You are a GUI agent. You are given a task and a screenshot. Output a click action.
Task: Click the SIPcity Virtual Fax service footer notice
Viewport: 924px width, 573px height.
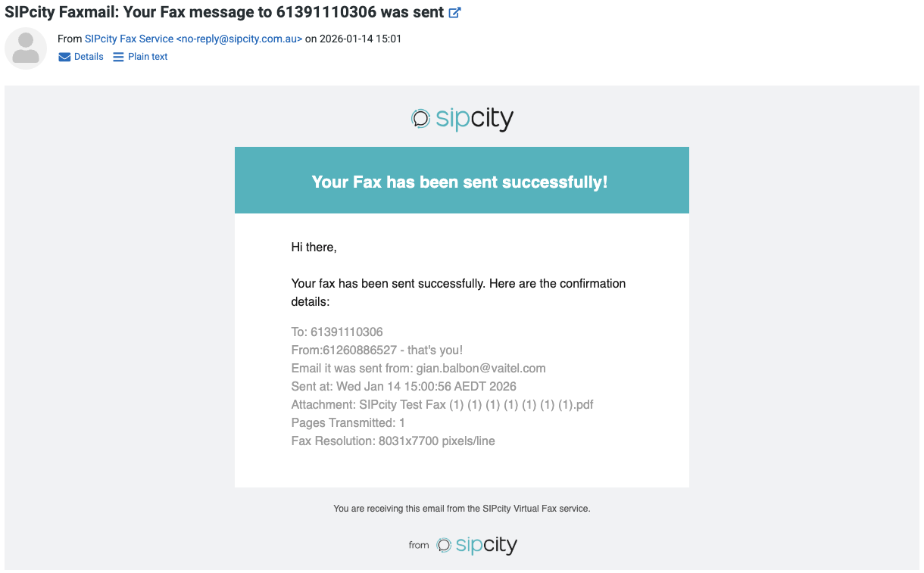coord(461,509)
